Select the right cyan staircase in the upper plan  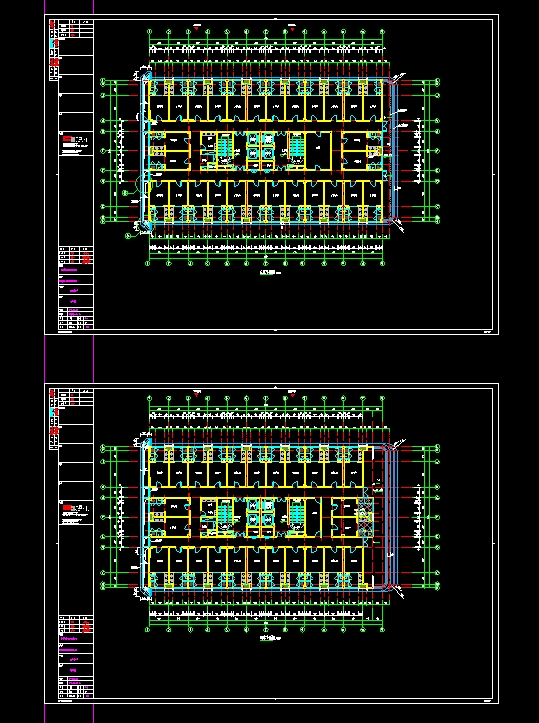296,145
